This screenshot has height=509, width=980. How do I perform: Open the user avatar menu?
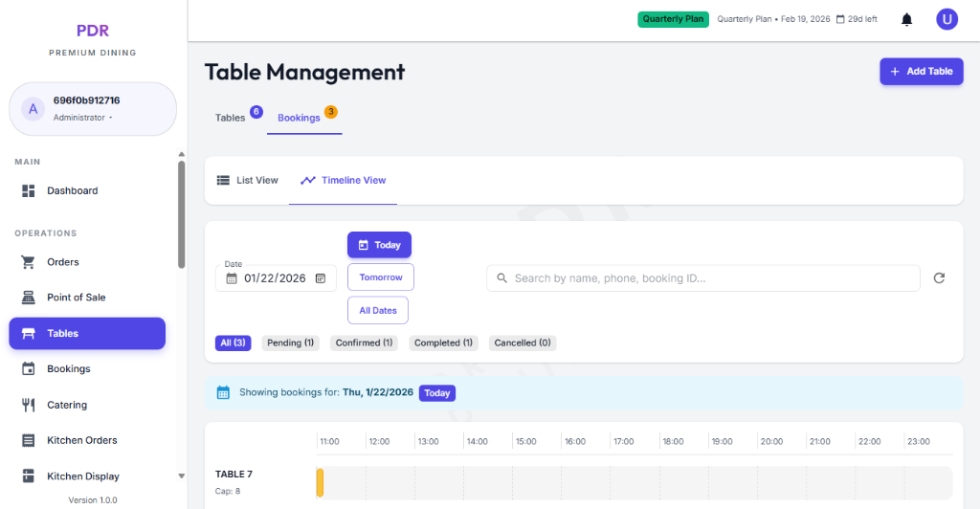click(947, 19)
